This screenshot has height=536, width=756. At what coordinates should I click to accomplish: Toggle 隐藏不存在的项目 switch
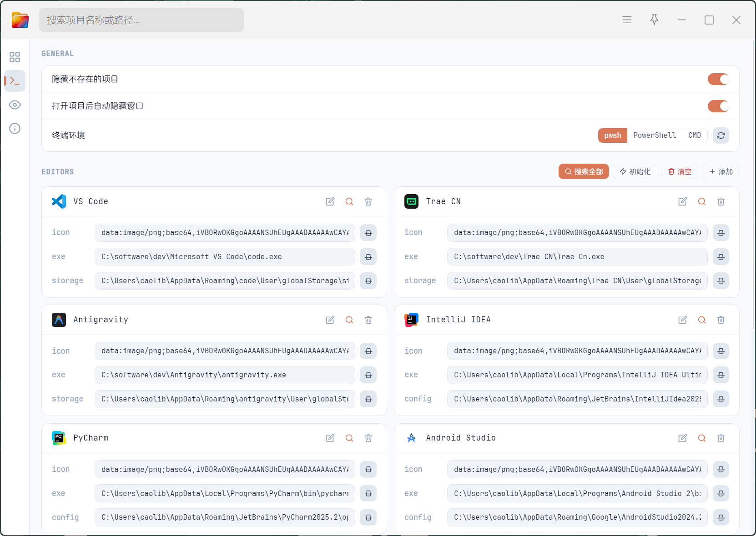click(x=719, y=79)
